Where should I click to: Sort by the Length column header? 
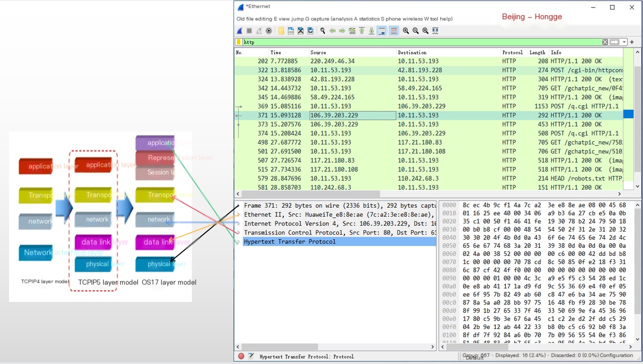538,53
